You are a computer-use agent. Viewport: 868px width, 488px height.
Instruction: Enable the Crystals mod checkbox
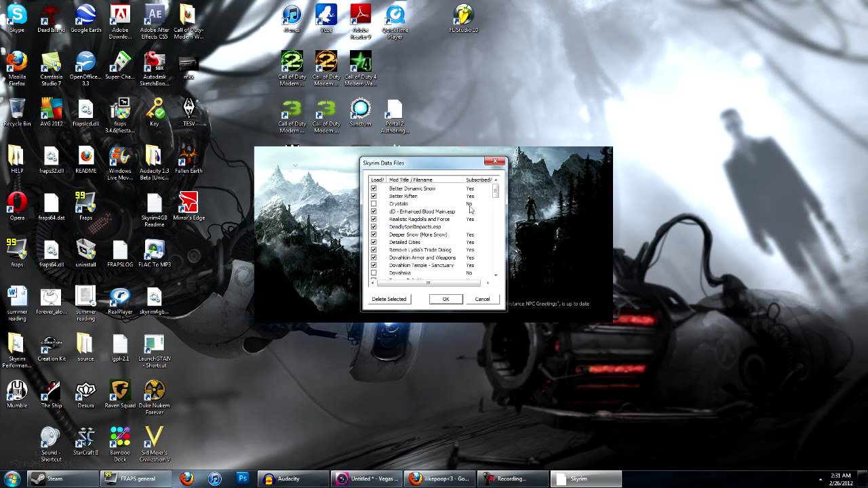[x=374, y=203]
